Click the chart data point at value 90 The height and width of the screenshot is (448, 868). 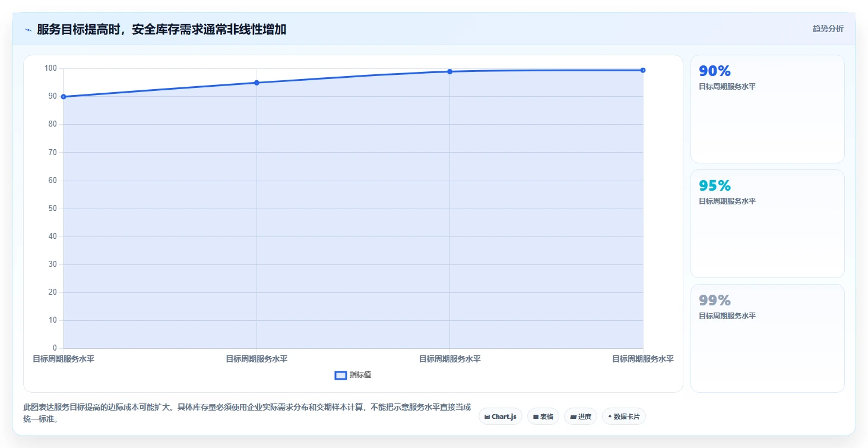tap(64, 96)
